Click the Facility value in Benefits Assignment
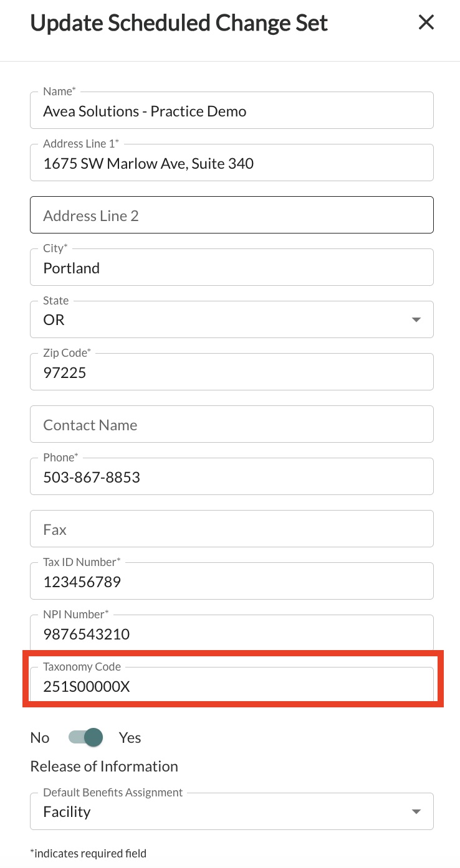 point(67,812)
